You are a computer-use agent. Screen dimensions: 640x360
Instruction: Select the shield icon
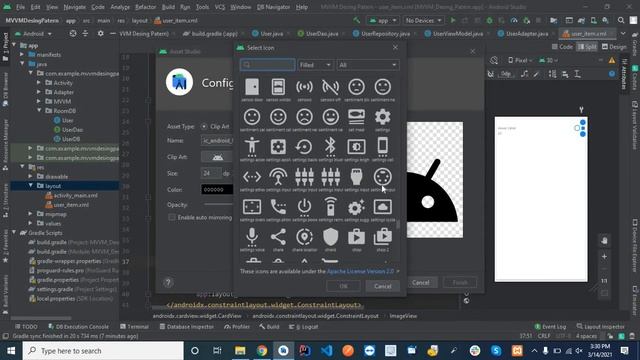(330, 237)
